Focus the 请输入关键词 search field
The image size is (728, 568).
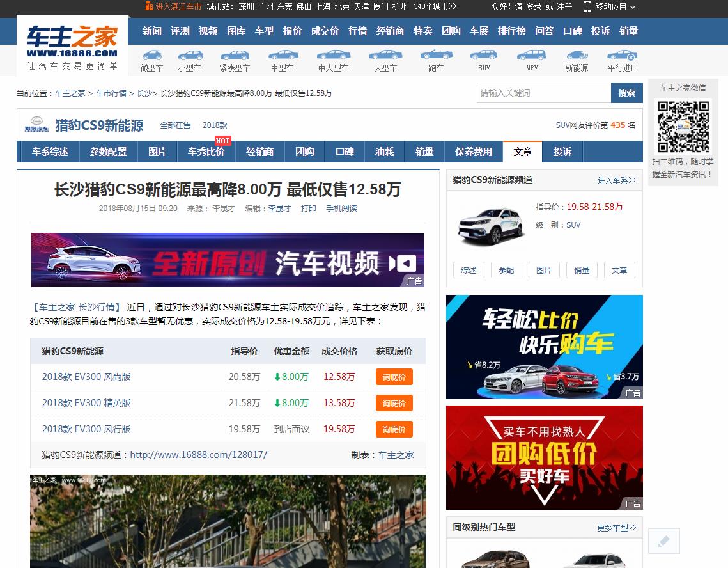coord(544,93)
